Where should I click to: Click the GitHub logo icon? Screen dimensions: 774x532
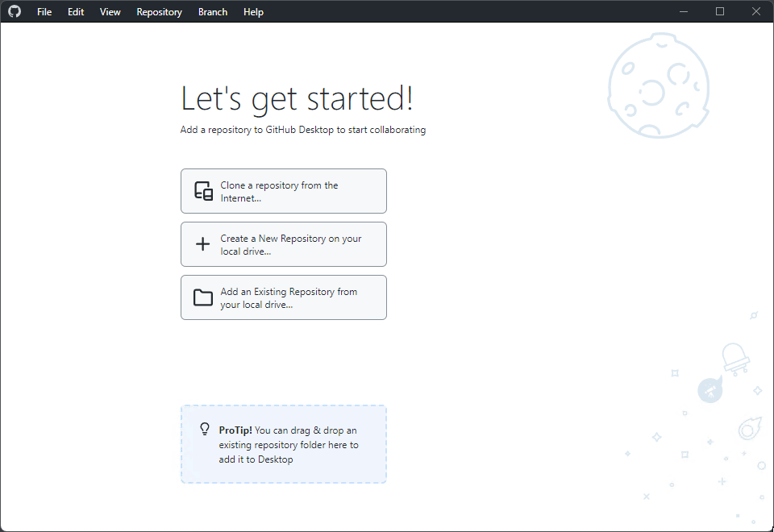click(15, 11)
